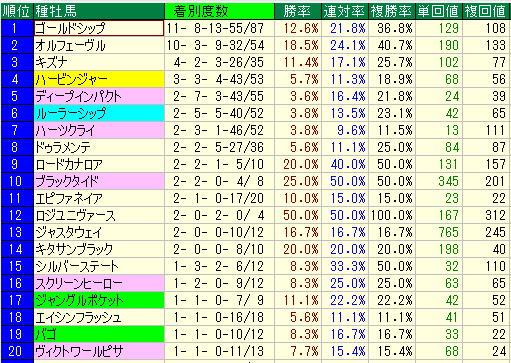Click the yellow ハービンジャー cell
The width and height of the screenshot is (511, 363).
coord(99,79)
